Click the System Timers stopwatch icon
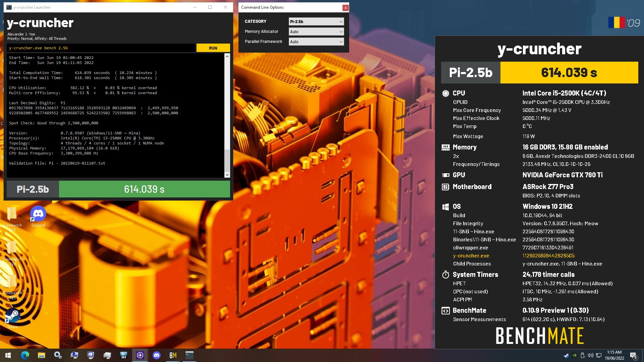This screenshot has height=362, width=644. click(445, 275)
